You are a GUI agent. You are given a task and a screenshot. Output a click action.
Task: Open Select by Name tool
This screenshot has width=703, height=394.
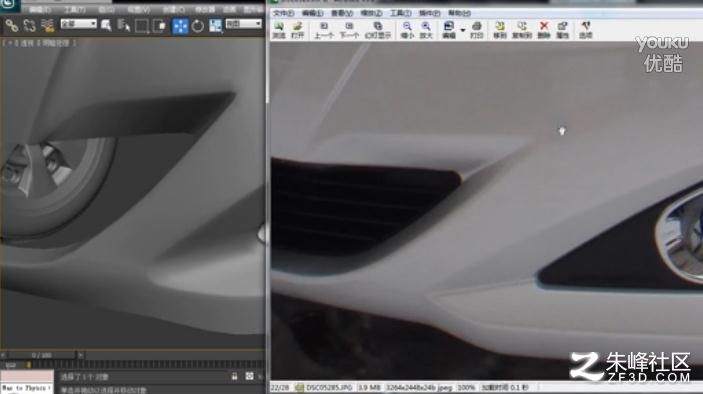123,26
